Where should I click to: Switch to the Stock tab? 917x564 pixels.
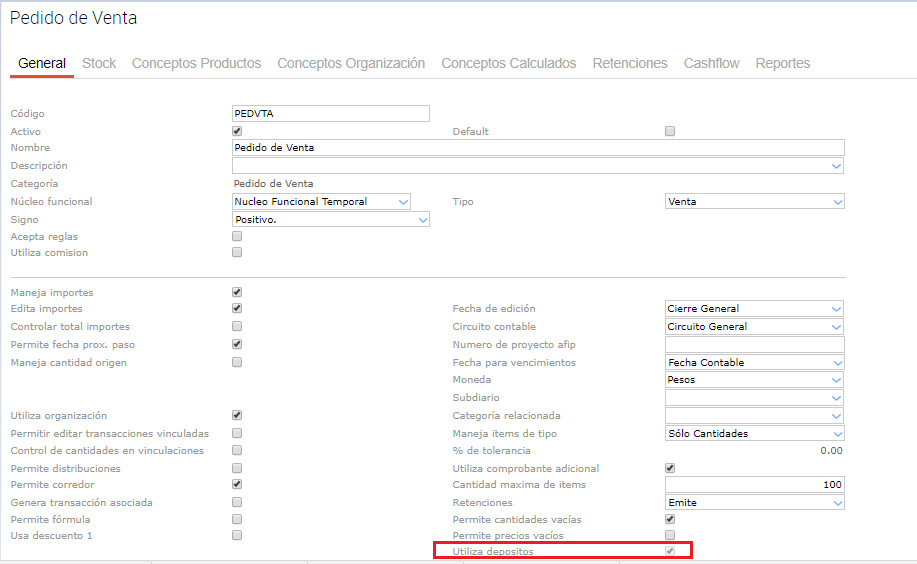(99, 63)
